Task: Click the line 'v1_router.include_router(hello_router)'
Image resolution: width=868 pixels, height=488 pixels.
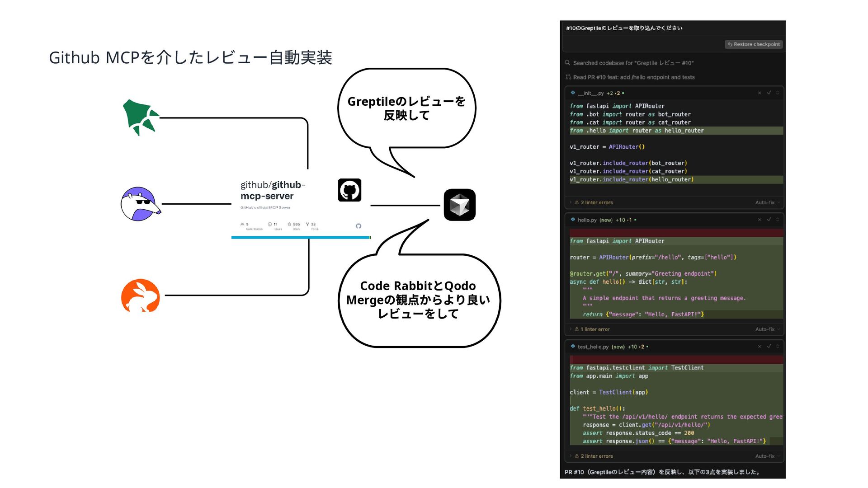Action: pos(632,179)
